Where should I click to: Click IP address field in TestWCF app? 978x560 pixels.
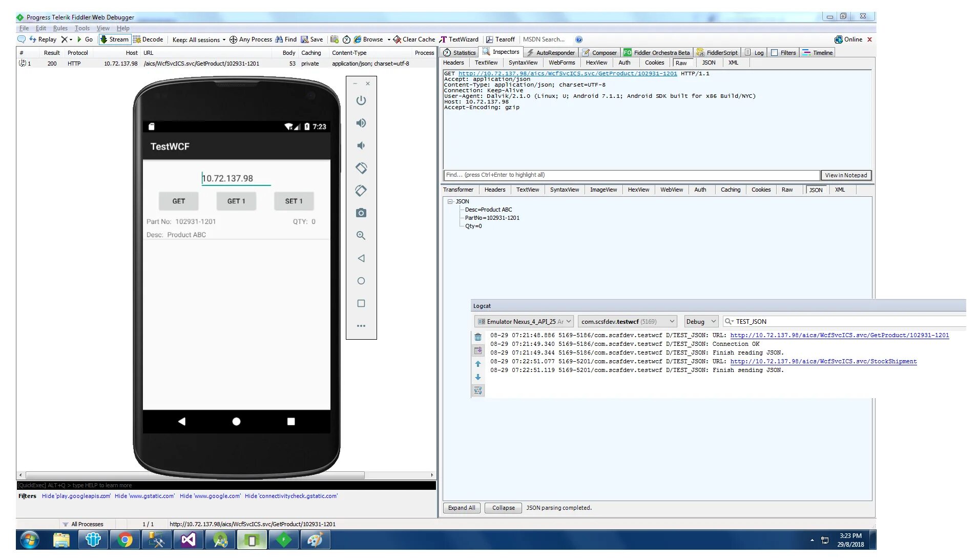pyautogui.click(x=236, y=178)
